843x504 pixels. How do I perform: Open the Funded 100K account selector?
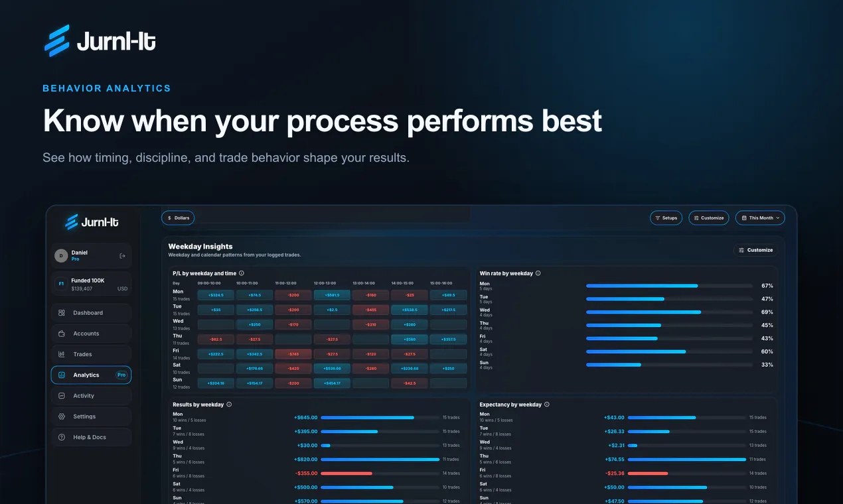click(x=92, y=284)
